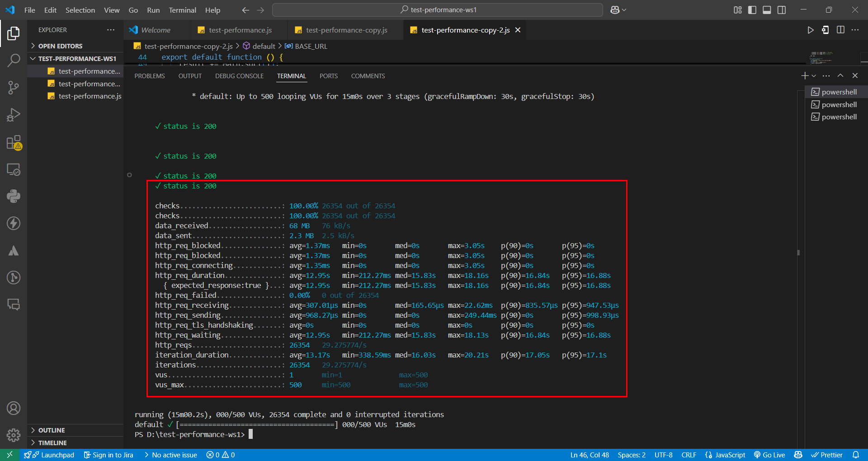Switch to the DEBUG CONSOLE tab
868x461 pixels.
(239, 76)
